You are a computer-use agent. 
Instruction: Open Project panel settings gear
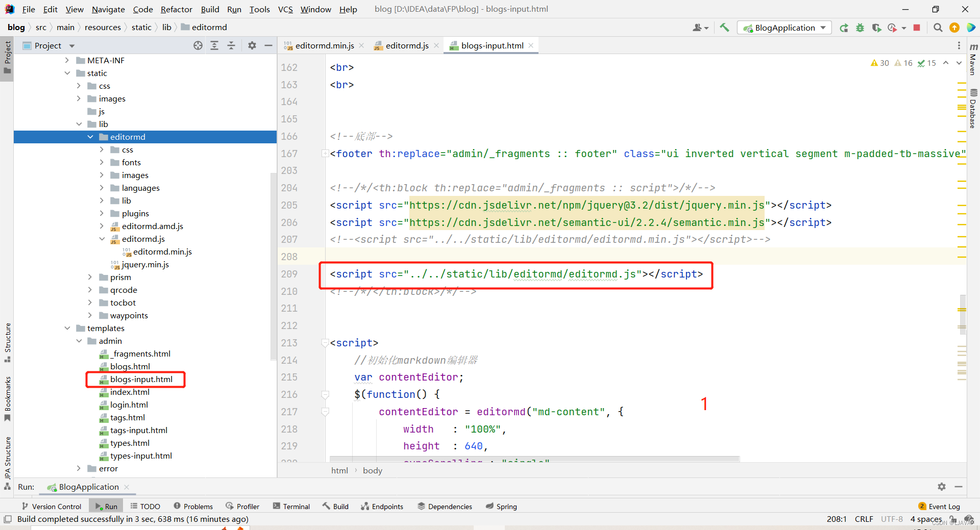[252, 45]
